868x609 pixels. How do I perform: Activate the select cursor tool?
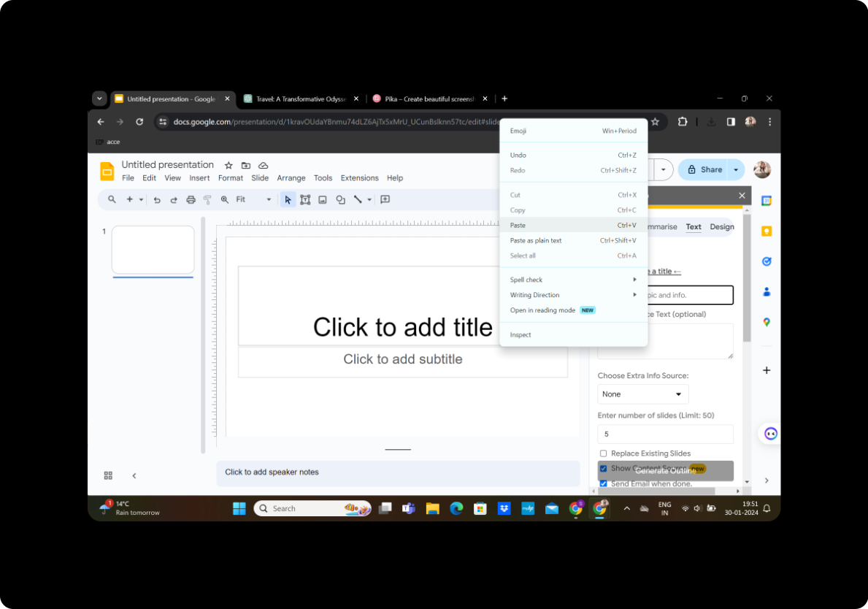pos(288,200)
